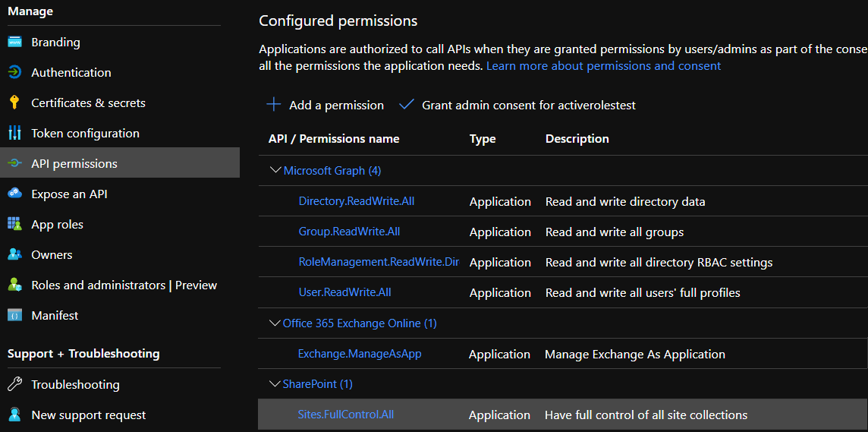Click the Roles and administrators icon
868x432 pixels.
pyautogui.click(x=15, y=285)
